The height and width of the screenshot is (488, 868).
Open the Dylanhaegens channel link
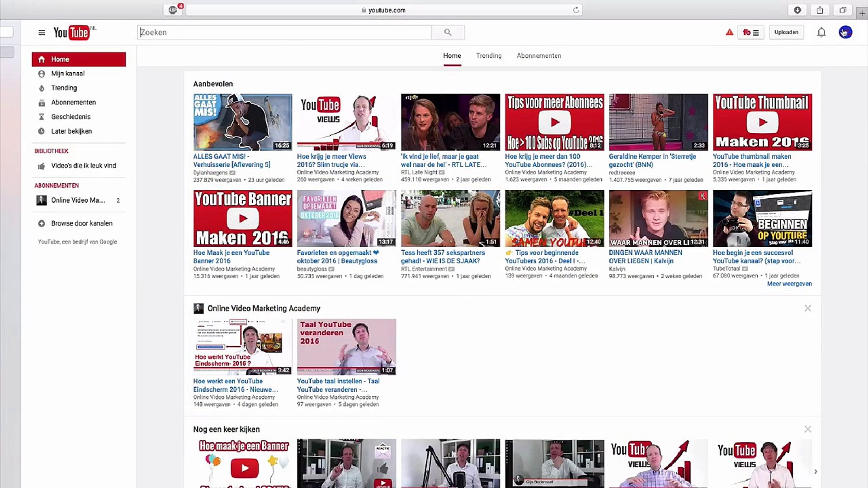click(211, 173)
